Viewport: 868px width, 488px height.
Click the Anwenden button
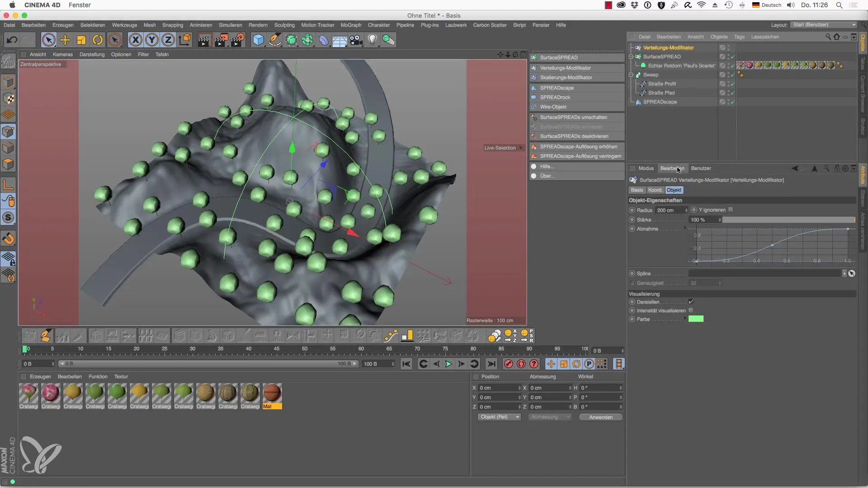point(601,417)
